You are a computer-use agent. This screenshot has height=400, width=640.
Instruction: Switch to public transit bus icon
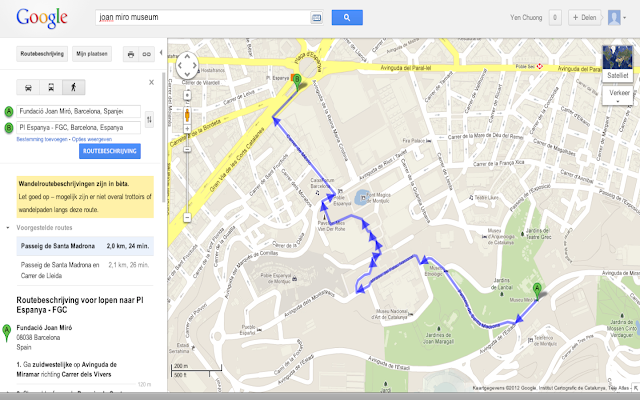pyautogui.click(x=51, y=87)
